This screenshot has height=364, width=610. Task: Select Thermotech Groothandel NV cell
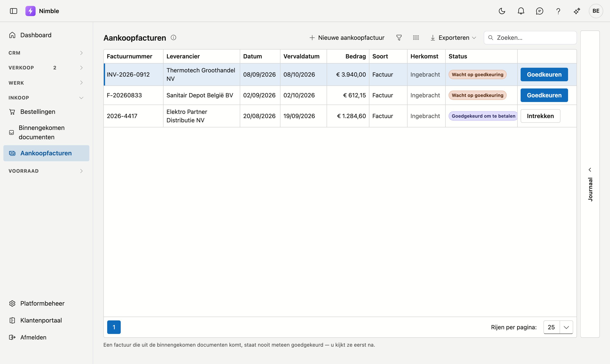(x=201, y=74)
